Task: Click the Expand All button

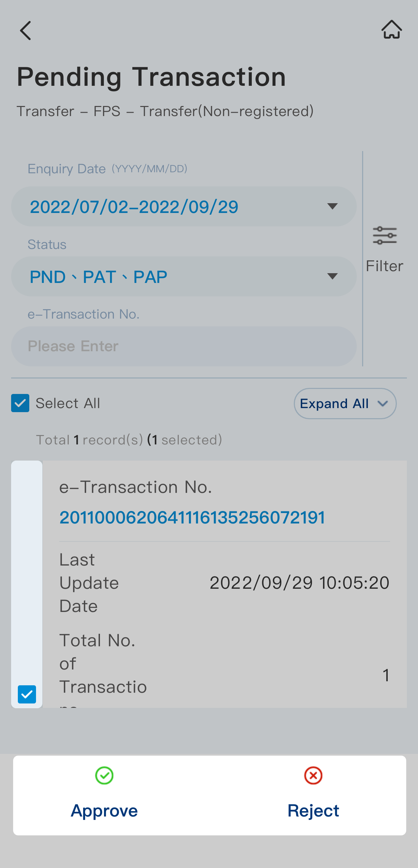Action: tap(345, 404)
